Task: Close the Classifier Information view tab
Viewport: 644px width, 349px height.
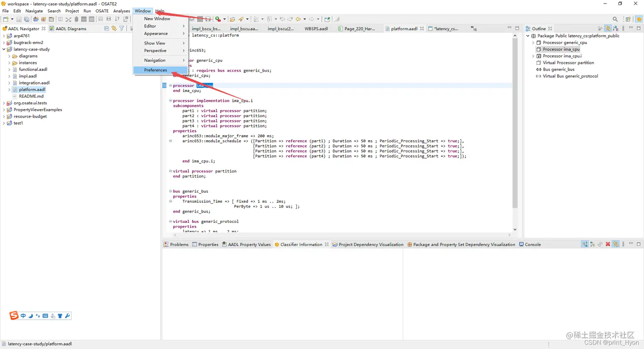Action: pyautogui.click(x=327, y=244)
